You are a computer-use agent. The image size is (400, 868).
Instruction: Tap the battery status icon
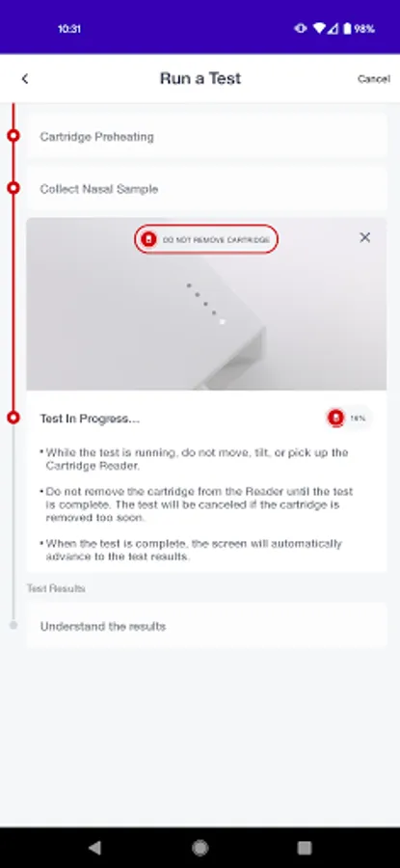[x=347, y=28]
